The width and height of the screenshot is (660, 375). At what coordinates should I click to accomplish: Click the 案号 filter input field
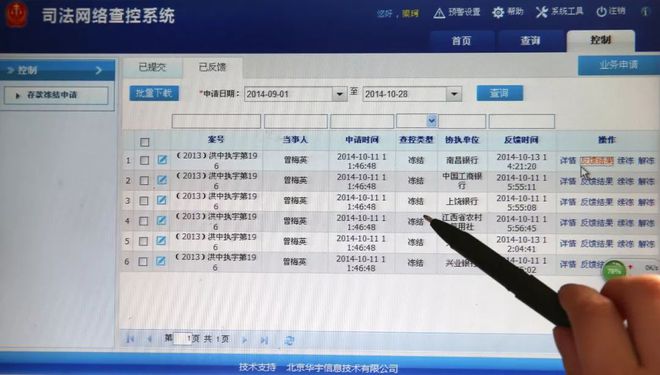(216, 121)
